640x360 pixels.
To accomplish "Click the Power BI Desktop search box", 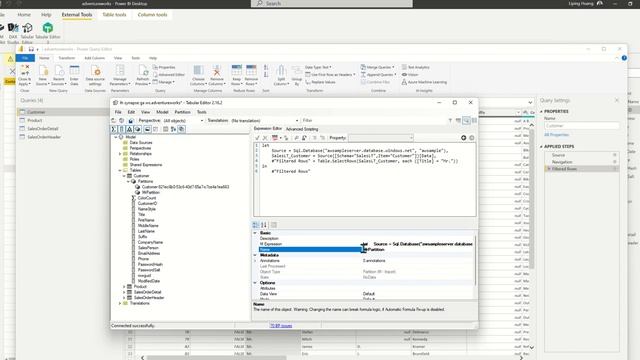I will pos(331,3).
